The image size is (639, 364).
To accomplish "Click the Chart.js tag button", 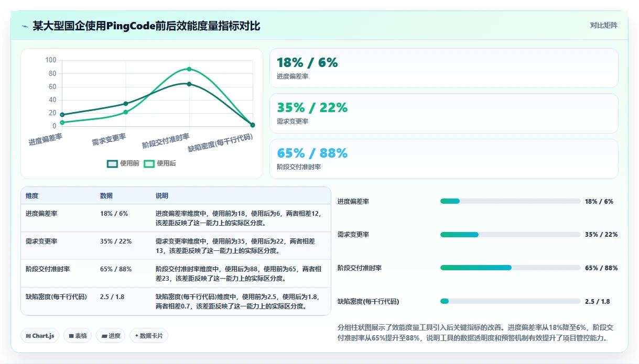I will point(40,336).
